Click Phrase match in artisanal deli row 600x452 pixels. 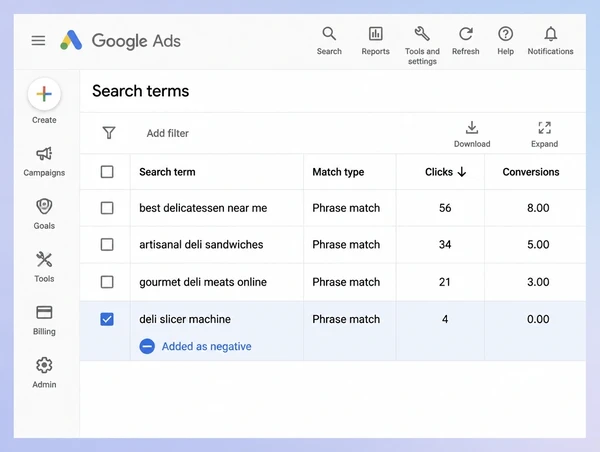(346, 244)
